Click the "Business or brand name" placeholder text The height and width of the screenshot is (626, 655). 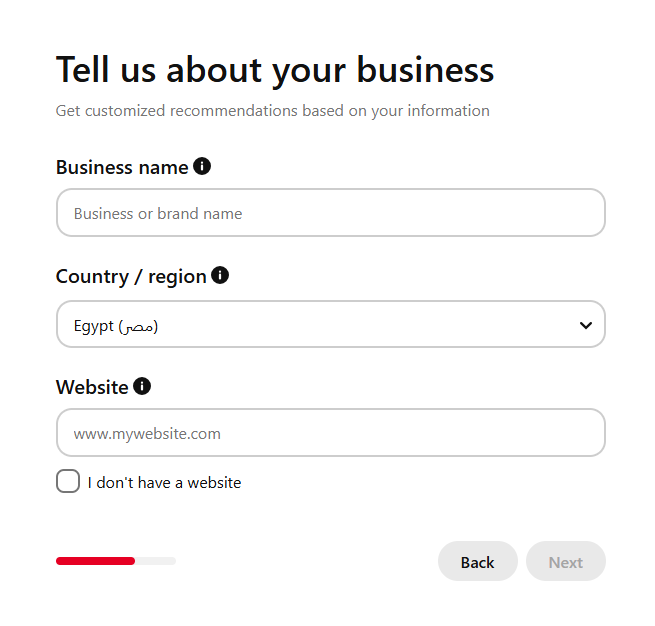coord(158,214)
